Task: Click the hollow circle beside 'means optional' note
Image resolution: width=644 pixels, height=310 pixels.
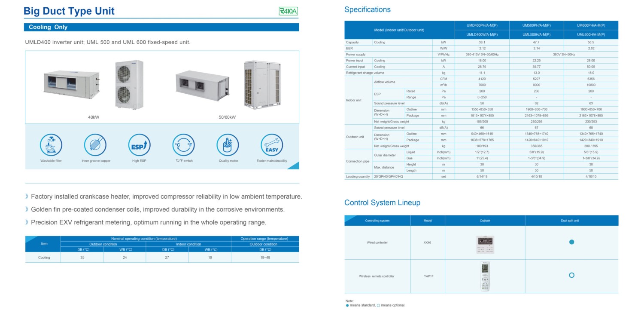Action: click(x=378, y=305)
